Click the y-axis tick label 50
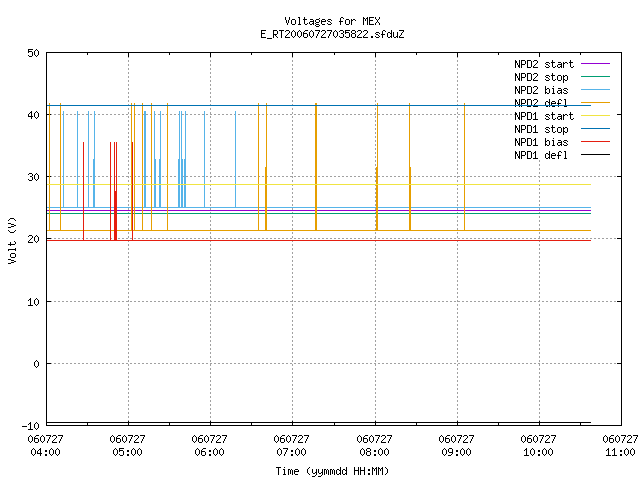 click(33, 53)
